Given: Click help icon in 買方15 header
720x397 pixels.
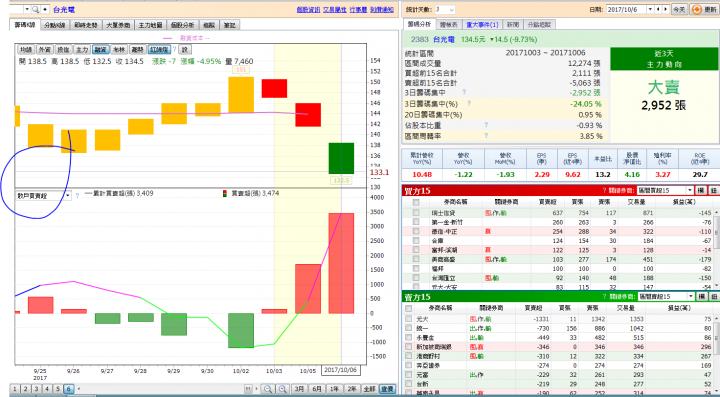Looking at the screenshot, I should 604,190.
